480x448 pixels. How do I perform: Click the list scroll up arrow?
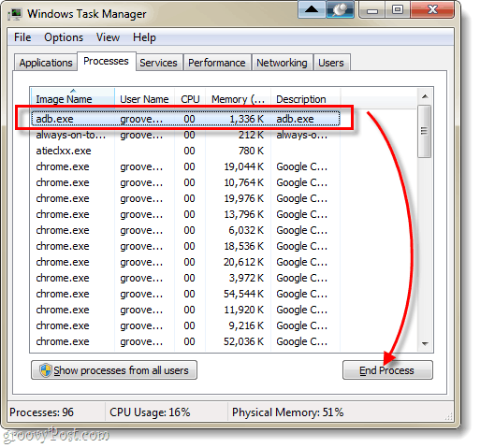tap(425, 96)
